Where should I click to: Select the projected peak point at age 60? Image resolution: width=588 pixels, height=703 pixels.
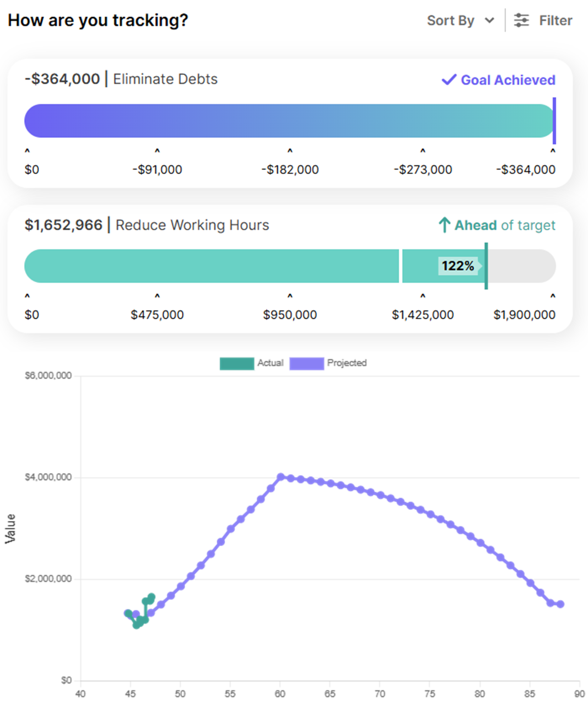click(281, 477)
